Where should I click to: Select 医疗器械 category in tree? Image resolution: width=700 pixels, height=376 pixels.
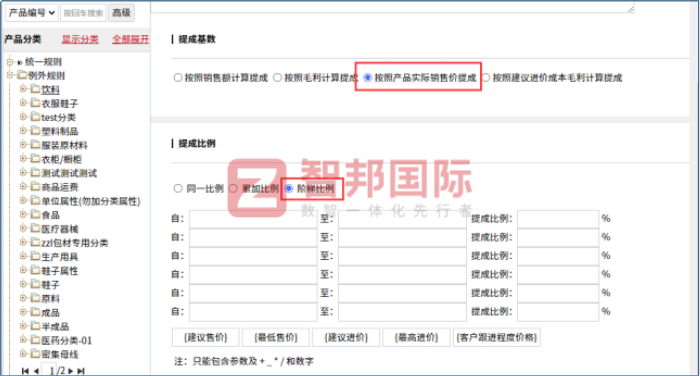(x=60, y=229)
